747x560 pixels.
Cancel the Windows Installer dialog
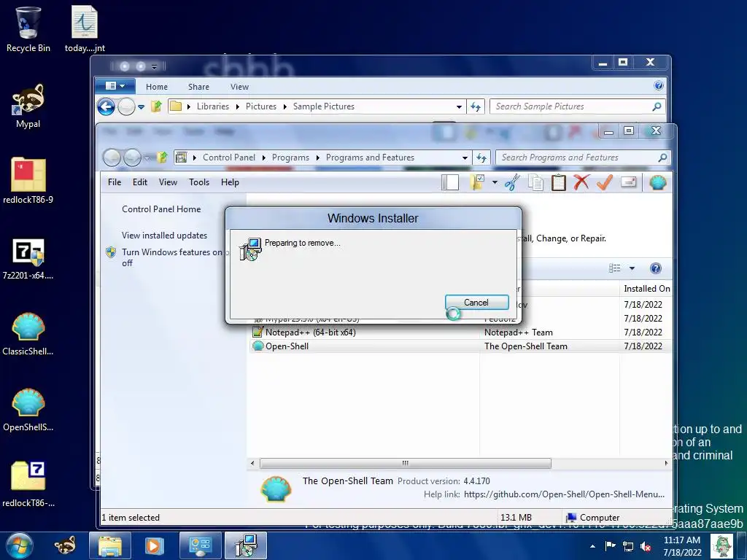point(476,303)
